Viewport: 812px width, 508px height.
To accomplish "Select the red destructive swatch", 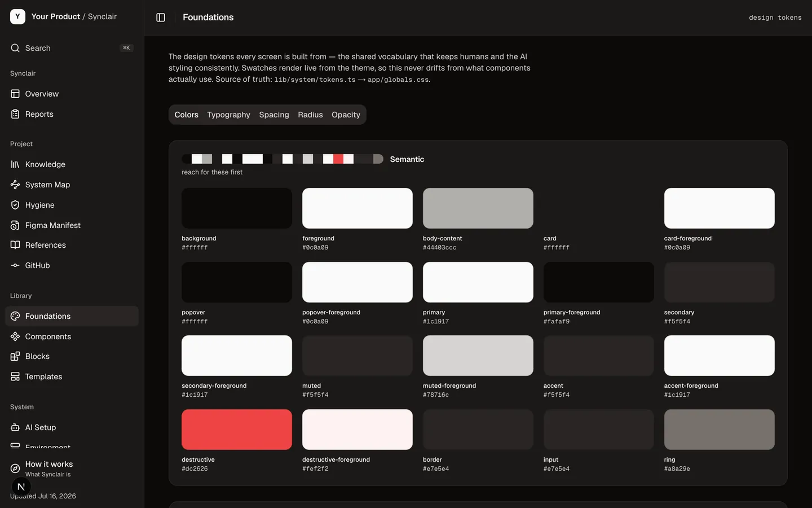I will [237, 430].
